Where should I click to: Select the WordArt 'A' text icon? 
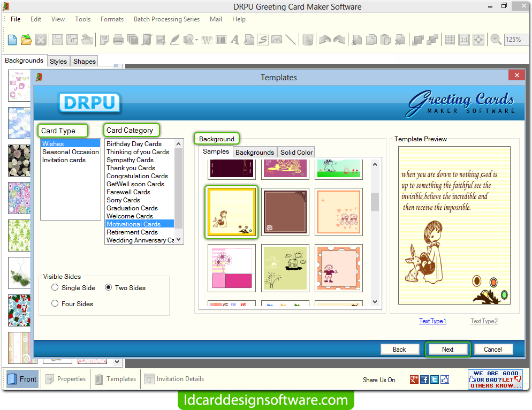tap(234, 40)
